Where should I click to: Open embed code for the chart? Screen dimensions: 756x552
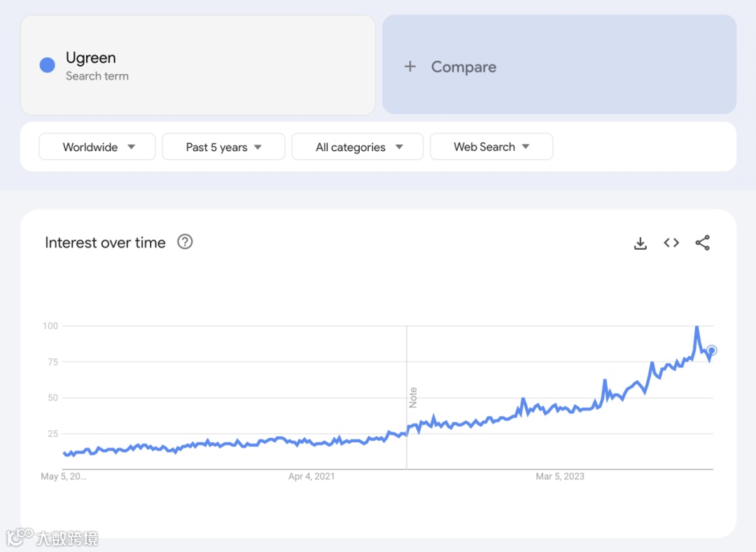click(671, 243)
